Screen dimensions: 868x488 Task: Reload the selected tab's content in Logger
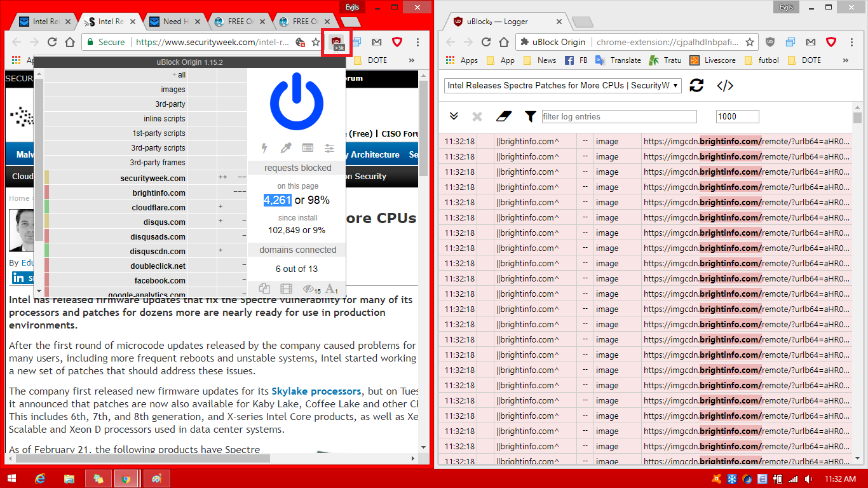tap(696, 85)
